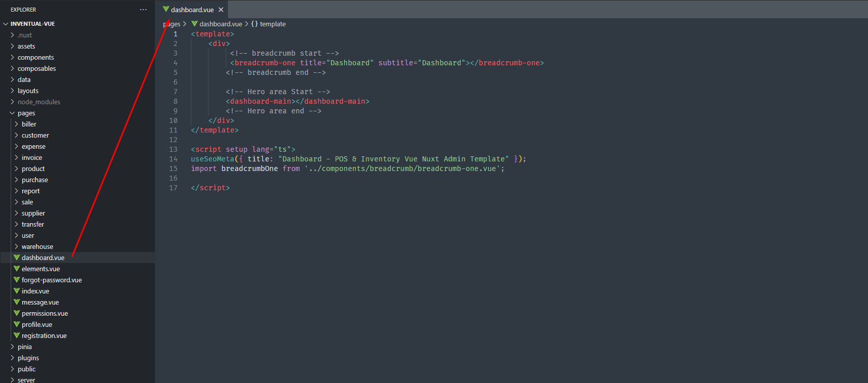Click the template breadcrumb segment
This screenshot has height=383, width=868.
click(x=268, y=24)
